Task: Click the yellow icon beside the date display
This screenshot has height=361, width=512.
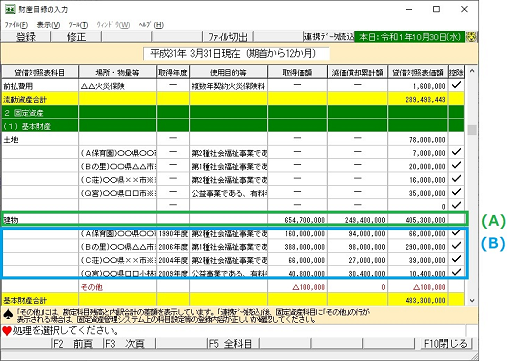Action: pyautogui.click(x=472, y=37)
